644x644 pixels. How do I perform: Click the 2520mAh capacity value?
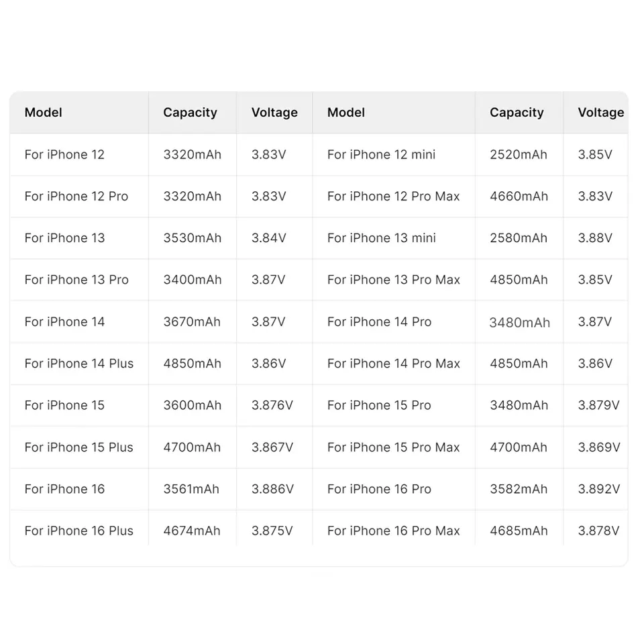[519, 154]
